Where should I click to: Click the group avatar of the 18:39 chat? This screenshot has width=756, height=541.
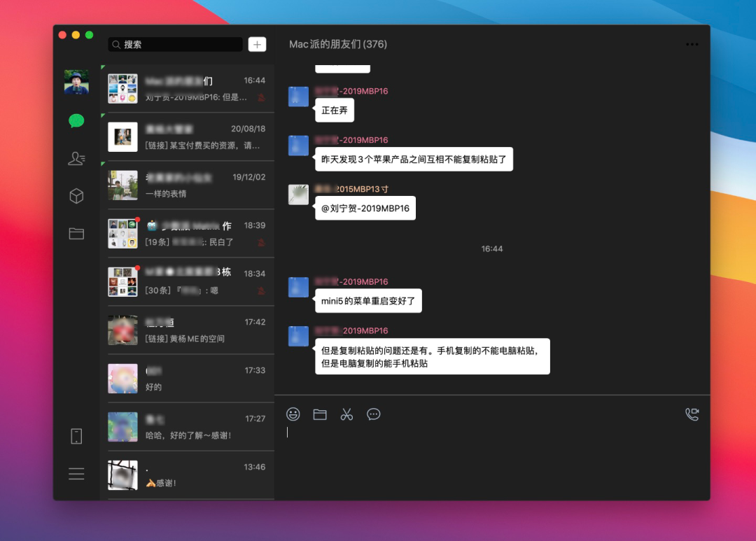click(x=122, y=233)
